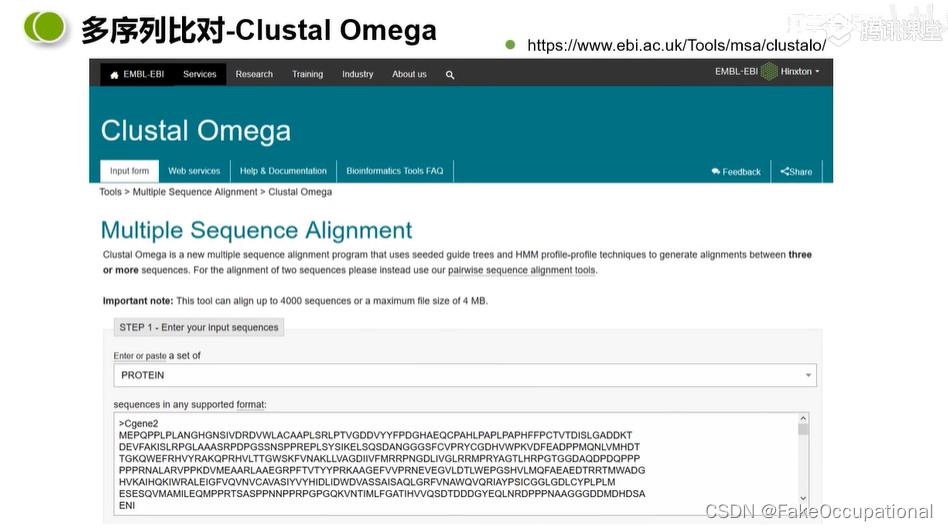
Task: Open the About us menu
Action: click(409, 74)
